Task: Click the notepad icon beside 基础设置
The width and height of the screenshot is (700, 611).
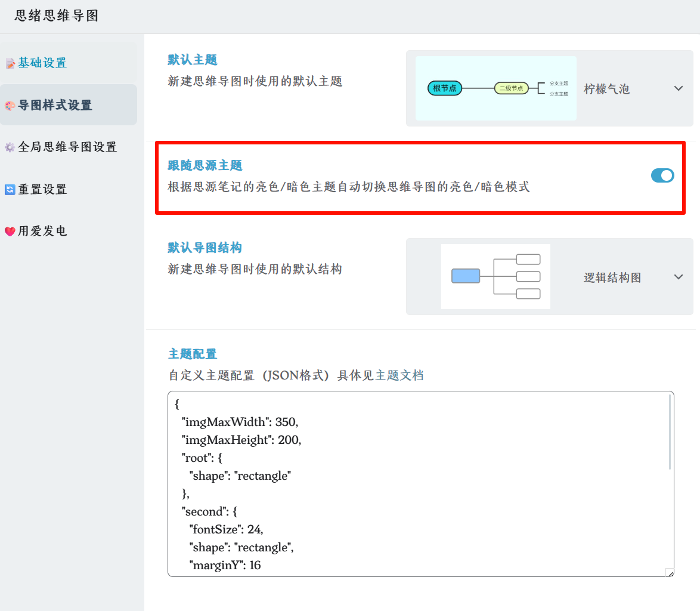Action: [x=10, y=64]
